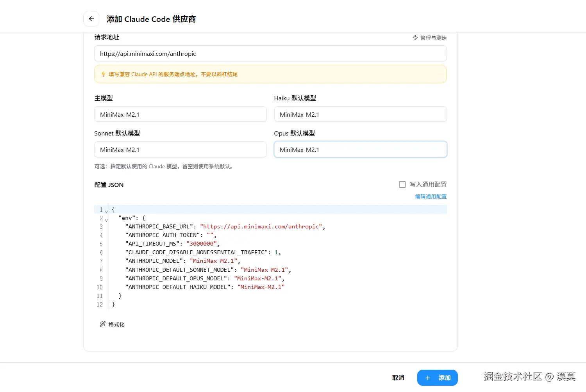Select the 主模型 input field
The width and height of the screenshot is (586, 392).
[180, 114]
